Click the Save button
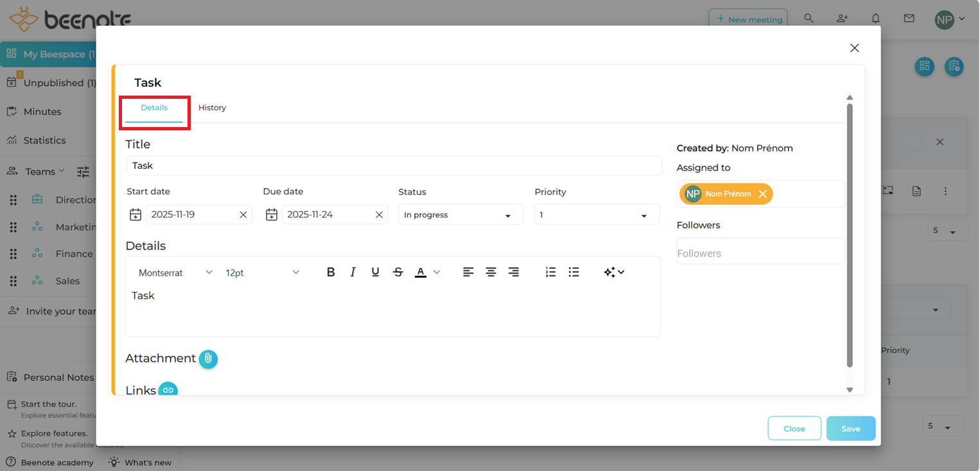The width and height of the screenshot is (980, 471). pyautogui.click(x=850, y=429)
